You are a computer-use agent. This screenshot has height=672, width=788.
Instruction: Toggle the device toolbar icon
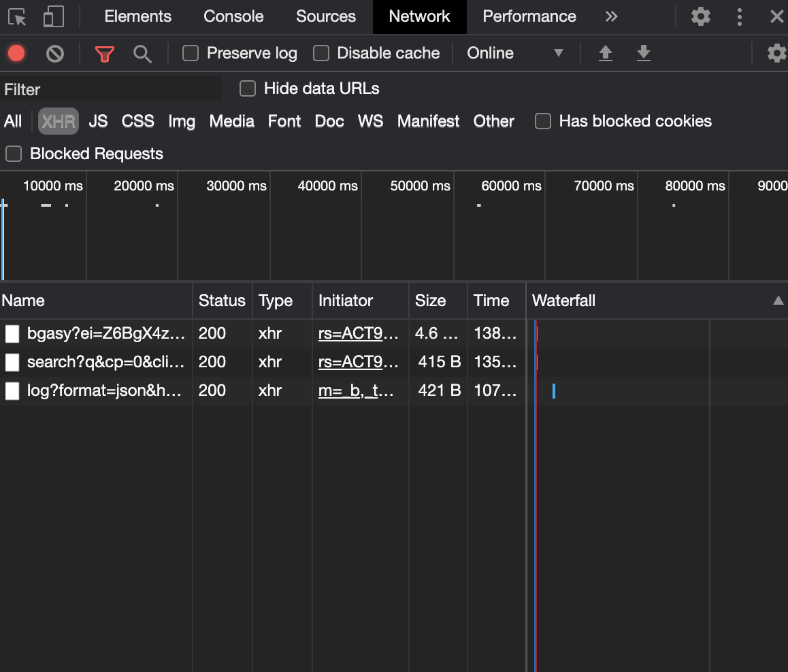point(53,16)
